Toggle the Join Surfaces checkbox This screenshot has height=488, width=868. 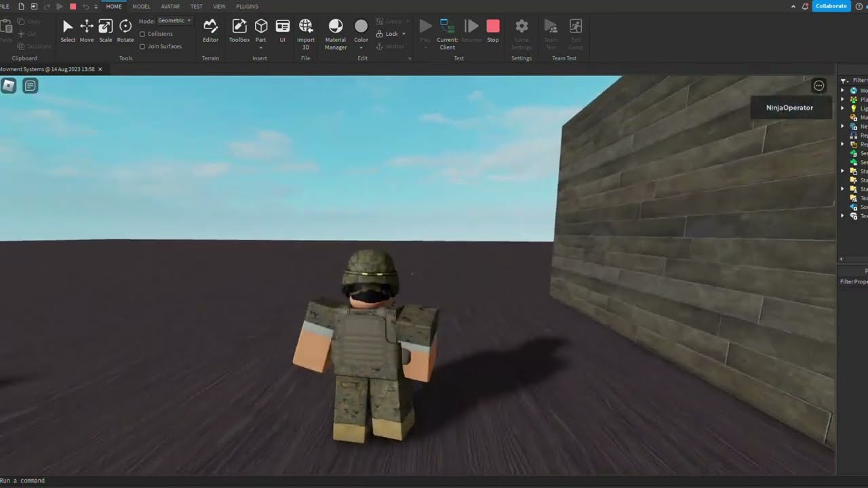[142, 47]
